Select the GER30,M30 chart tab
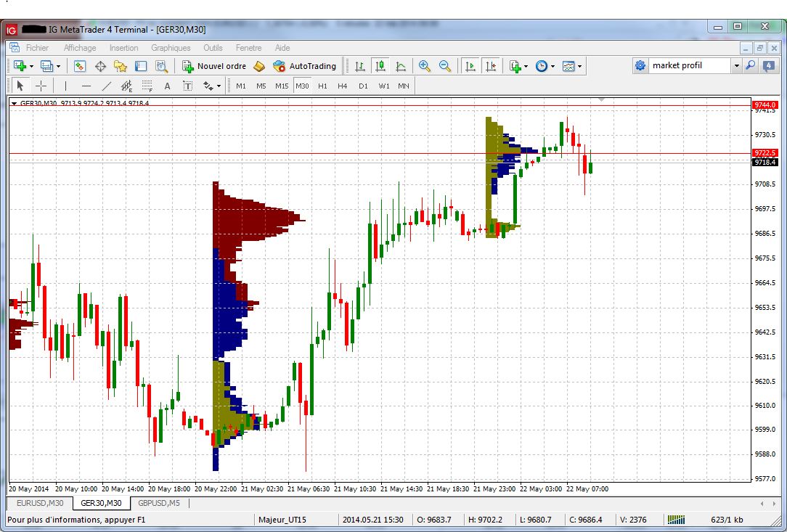The image size is (787, 532). click(101, 503)
